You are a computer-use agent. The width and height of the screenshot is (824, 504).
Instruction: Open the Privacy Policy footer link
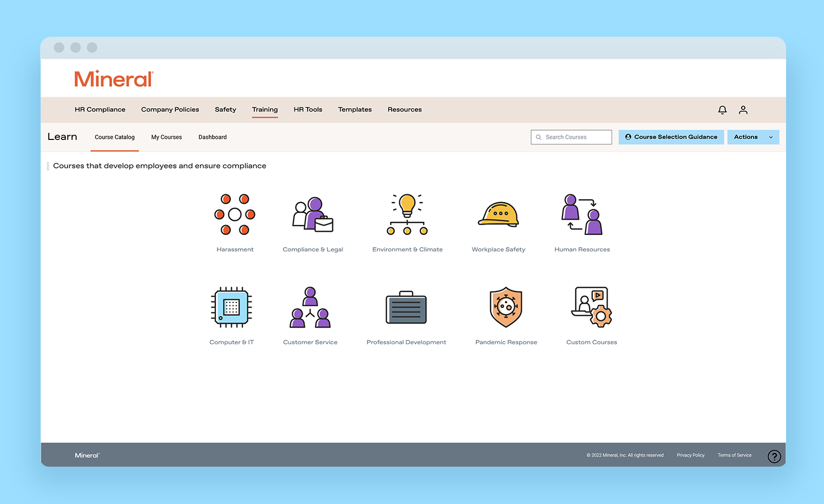[x=691, y=455]
